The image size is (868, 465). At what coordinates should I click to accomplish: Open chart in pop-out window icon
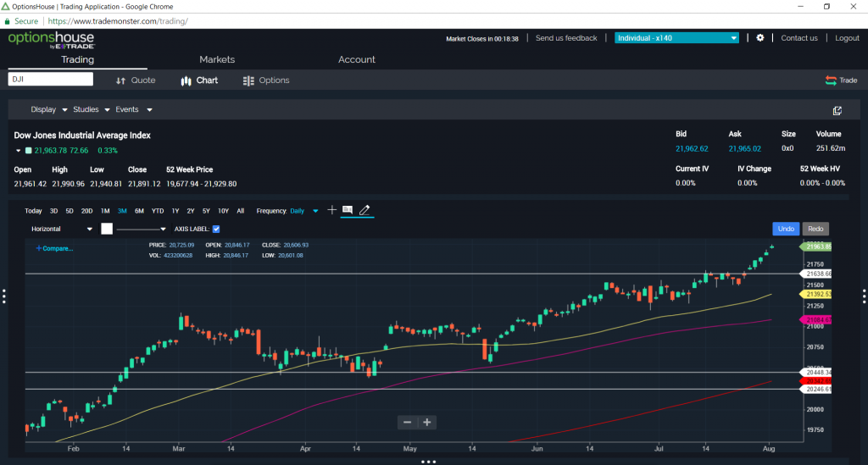pos(837,111)
